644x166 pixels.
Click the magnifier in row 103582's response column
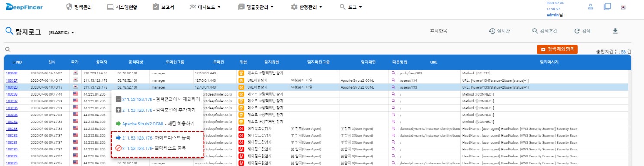click(394, 73)
